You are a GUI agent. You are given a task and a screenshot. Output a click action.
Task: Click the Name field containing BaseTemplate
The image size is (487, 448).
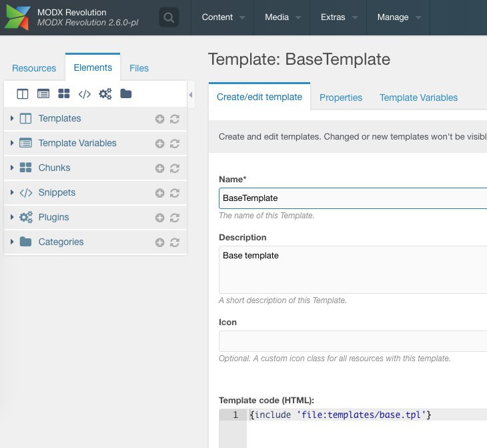pos(353,198)
